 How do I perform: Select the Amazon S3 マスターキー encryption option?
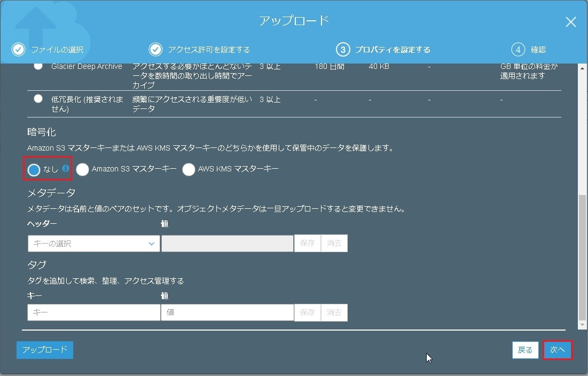tap(83, 169)
